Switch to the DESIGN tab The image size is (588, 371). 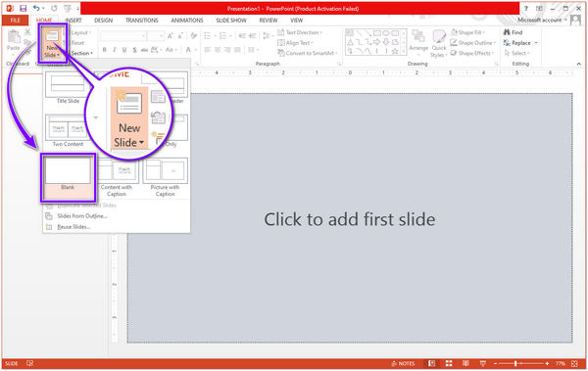click(x=104, y=21)
